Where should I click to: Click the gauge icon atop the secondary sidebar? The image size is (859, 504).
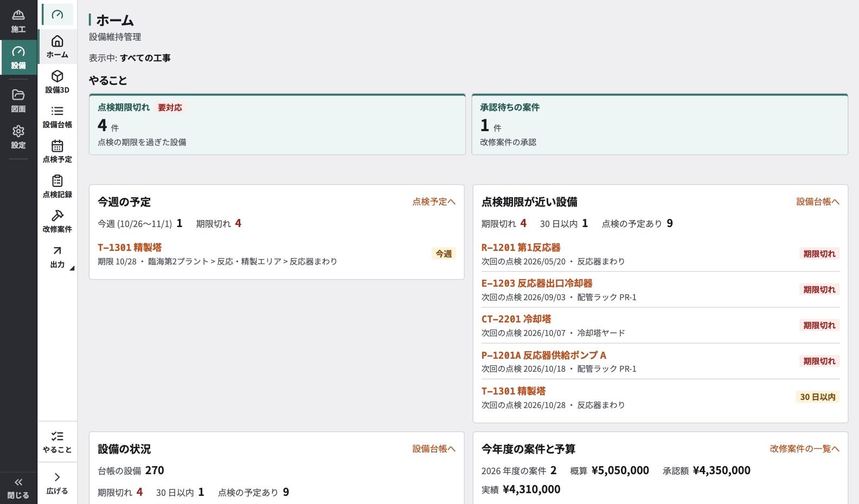click(x=57, y=15)
